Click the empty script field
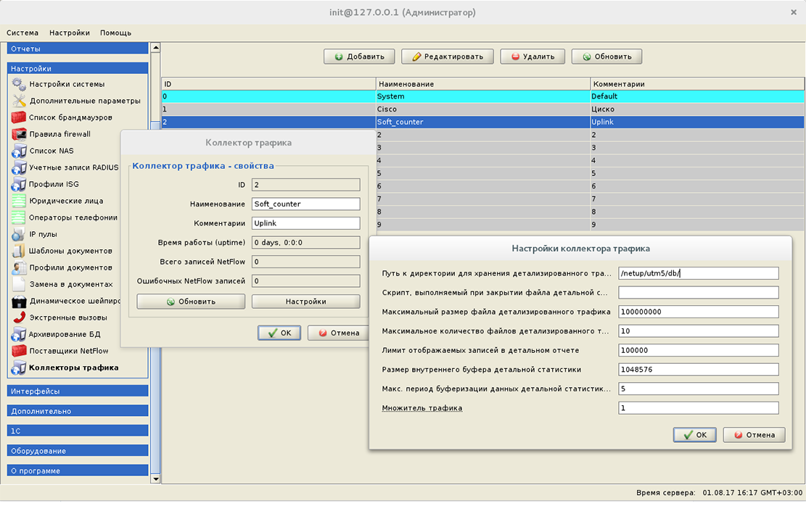 [698, 293]
